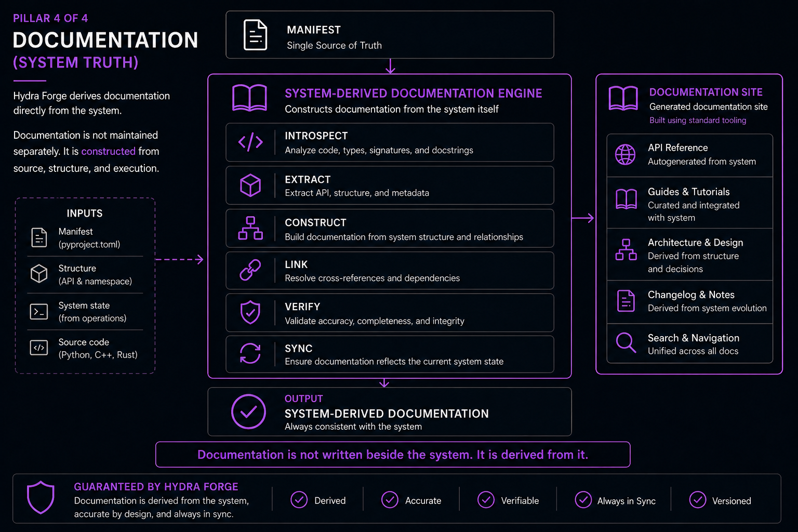Click the book icon beside Documentation Site
The width and height of the screenshot is (798, 532).
pos(623,98)
